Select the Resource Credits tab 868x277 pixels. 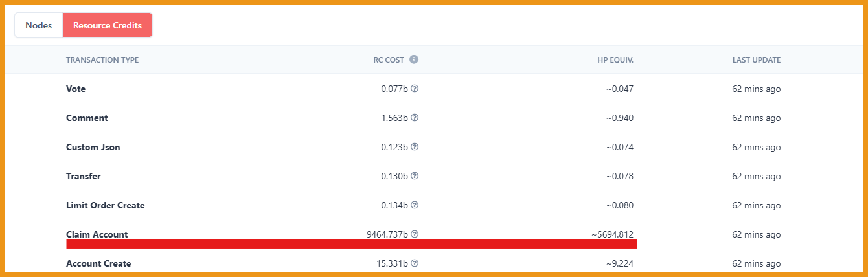tap(108, 25)
